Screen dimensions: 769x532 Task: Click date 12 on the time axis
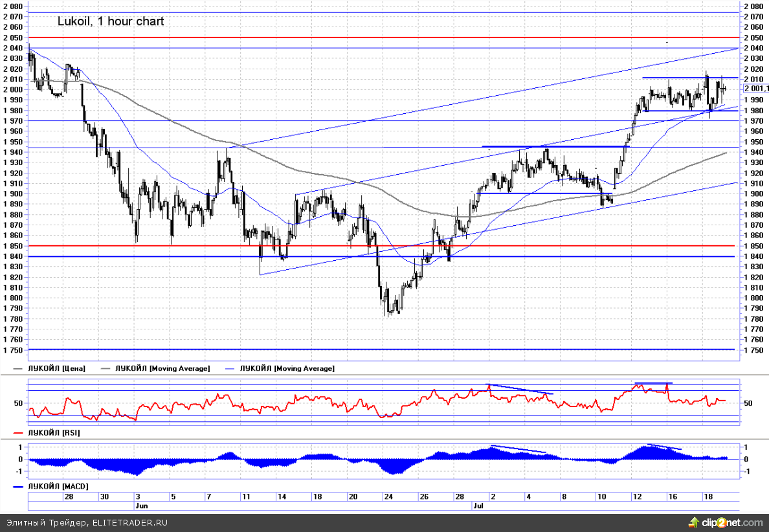(x=638, y=496)
